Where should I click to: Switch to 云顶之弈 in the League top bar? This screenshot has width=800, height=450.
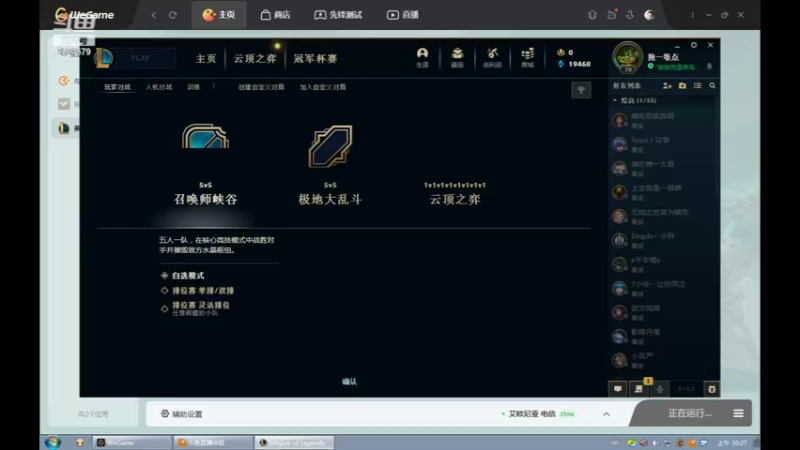(255, 59)
